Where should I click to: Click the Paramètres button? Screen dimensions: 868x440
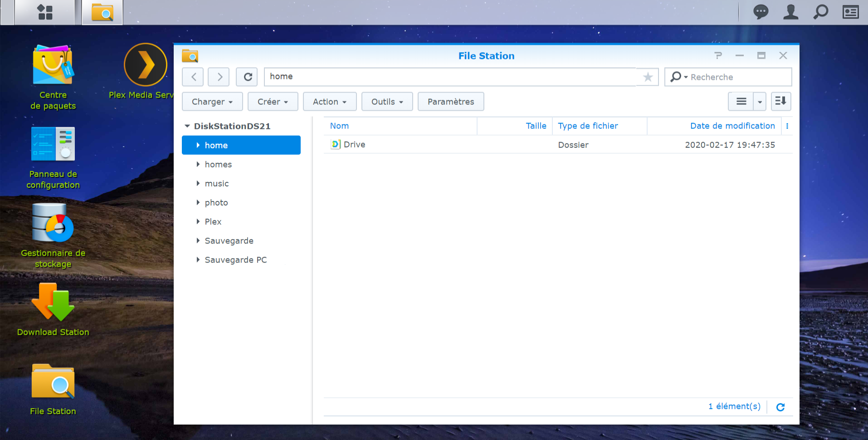click(450, 102)
